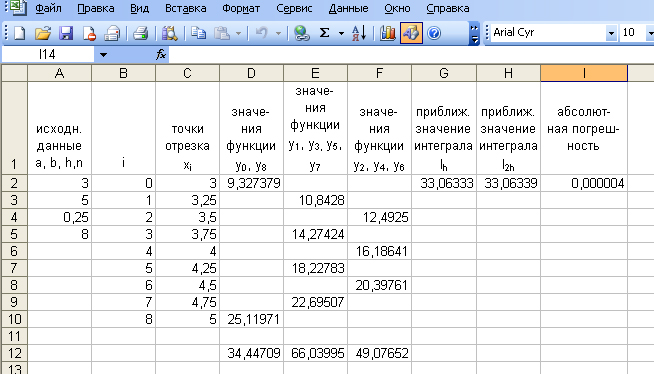The image size is (654, 374).
Task: Select row 12 header
Action: click(15, 353)
